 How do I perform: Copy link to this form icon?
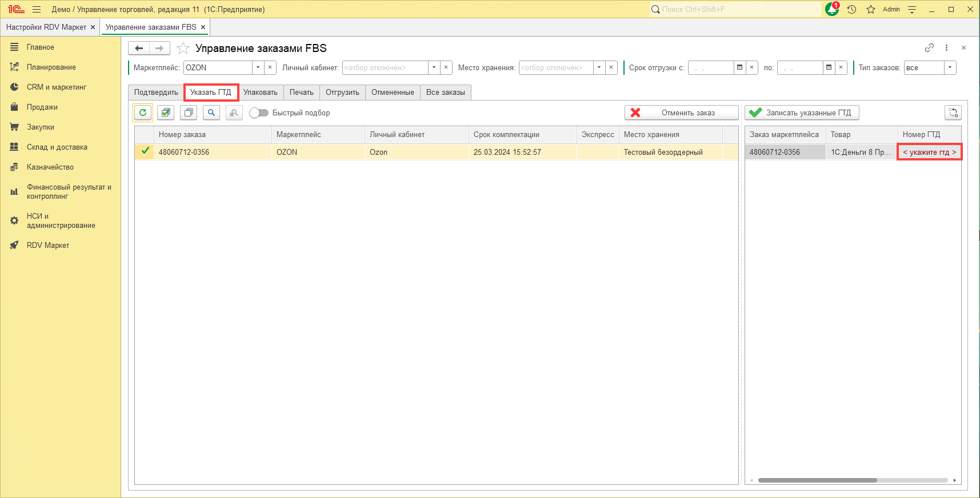click(x=930, y=48)
